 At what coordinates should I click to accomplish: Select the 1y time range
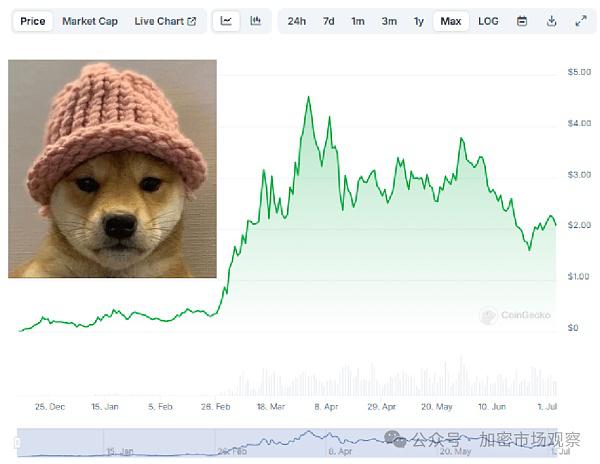pos(419,21)
